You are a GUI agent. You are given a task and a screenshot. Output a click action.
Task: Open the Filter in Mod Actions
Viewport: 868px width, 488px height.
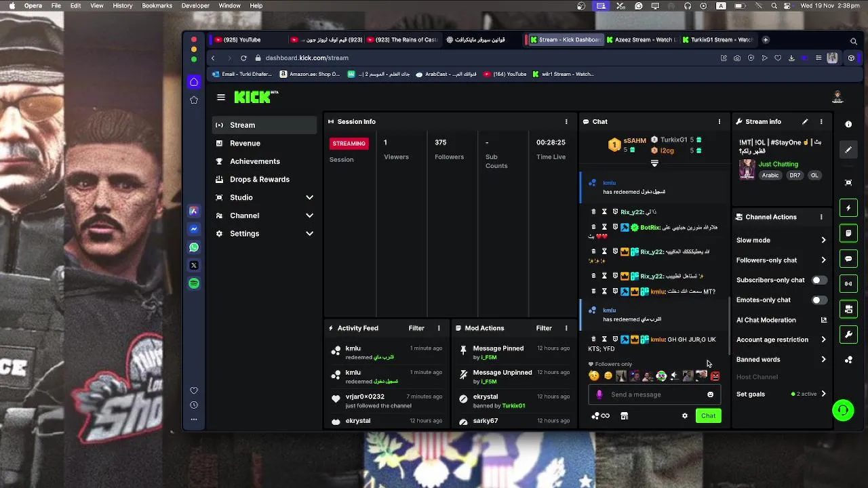point(544,328)
